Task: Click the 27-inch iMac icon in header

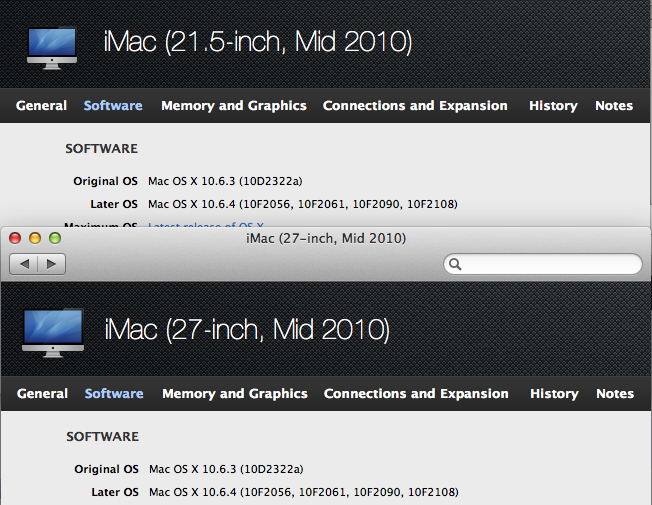Action: tap(53, 333)
